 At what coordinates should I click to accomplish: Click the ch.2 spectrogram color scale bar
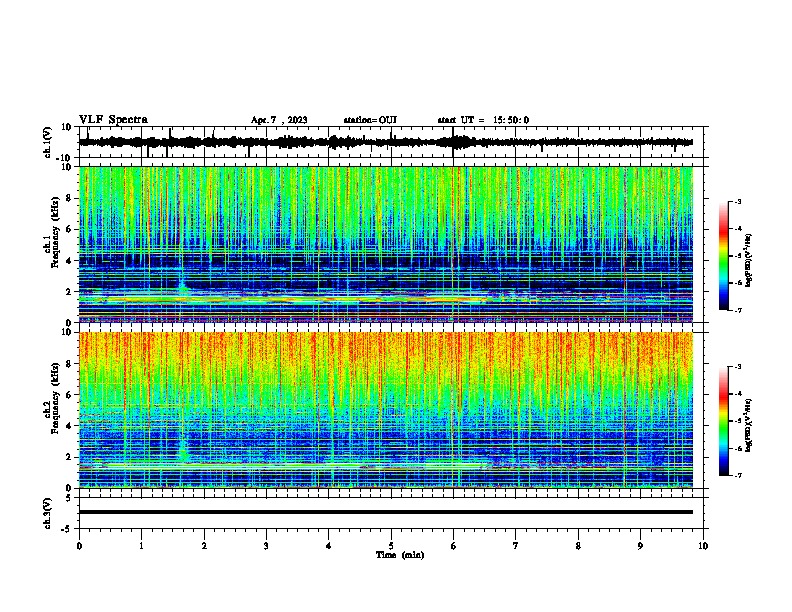coord(723,421)
